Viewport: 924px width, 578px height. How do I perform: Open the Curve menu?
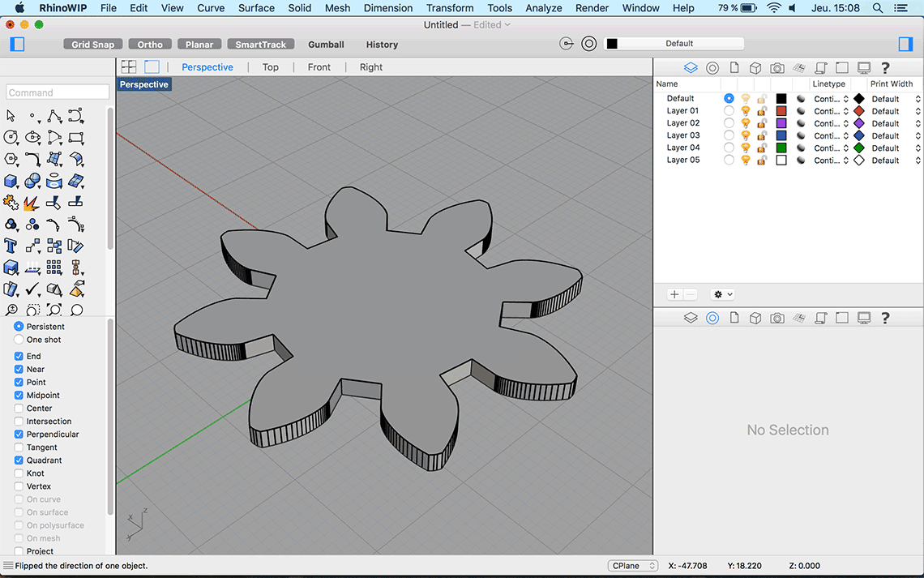pyautogui.click(x=211, y=8)
